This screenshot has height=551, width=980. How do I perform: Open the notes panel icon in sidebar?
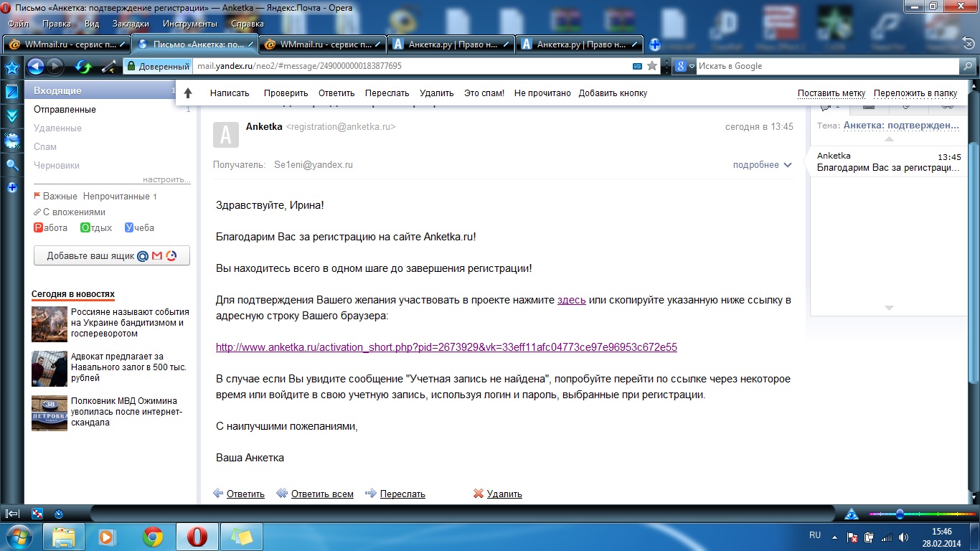[x=12, y=92]
